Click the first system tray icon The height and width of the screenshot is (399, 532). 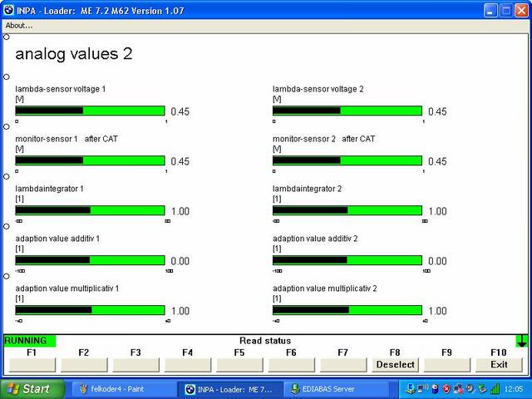(x=412, y=388)
